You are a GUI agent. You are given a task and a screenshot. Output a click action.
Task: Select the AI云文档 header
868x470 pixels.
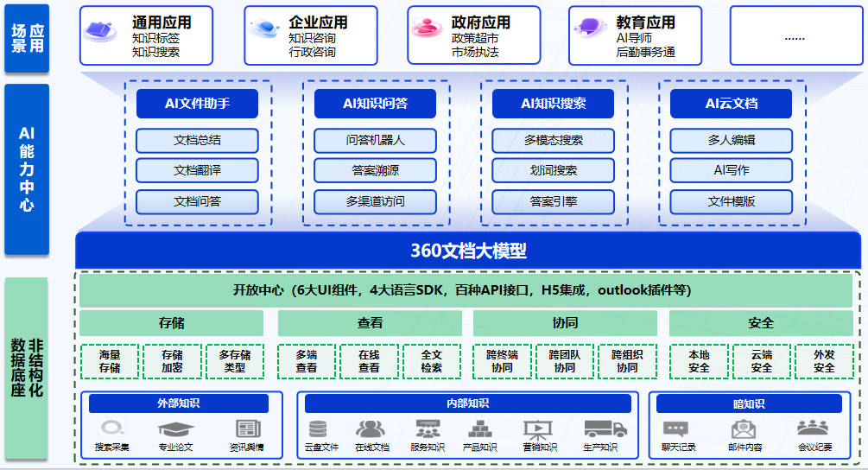click(x=732, y=104)
